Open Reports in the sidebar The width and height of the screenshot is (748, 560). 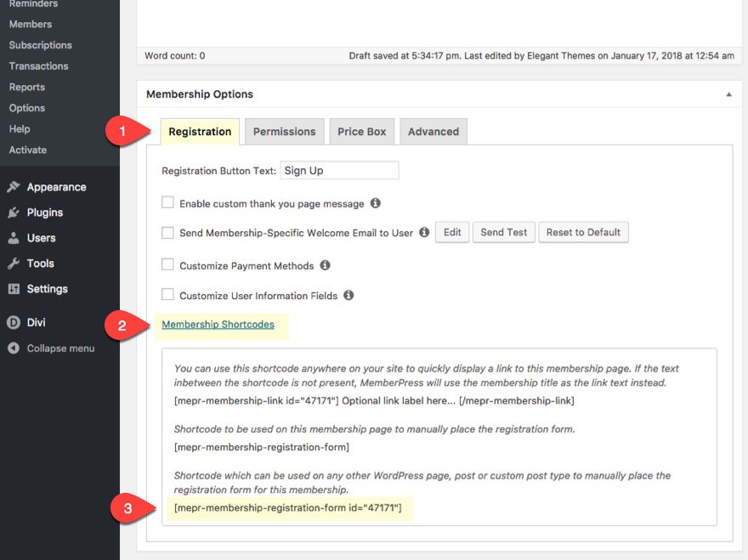point(26,87)
